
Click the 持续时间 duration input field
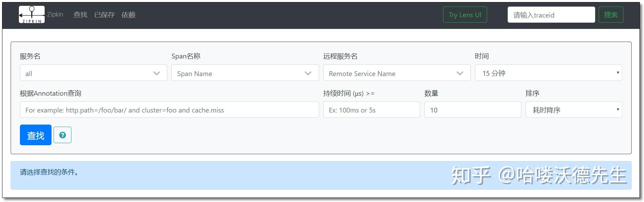[371, 110]
